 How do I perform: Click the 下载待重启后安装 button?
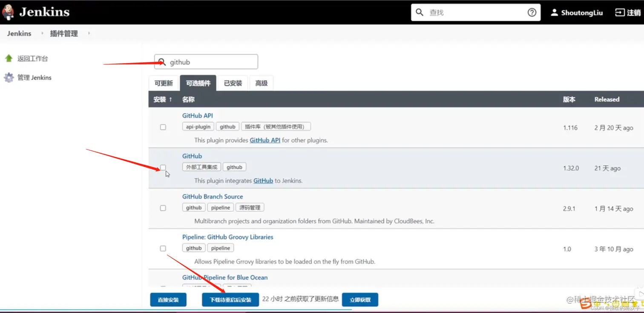pos(230,300)
